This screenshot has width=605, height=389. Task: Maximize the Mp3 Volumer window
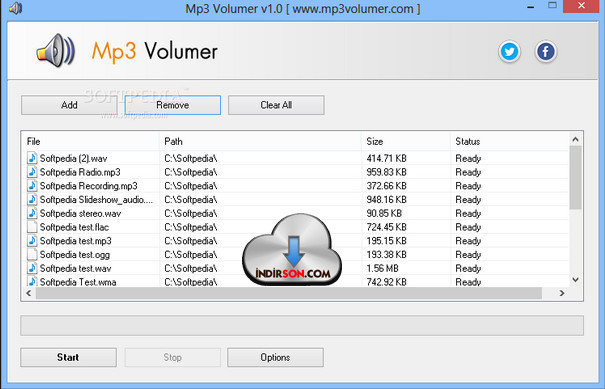point(553,5)
